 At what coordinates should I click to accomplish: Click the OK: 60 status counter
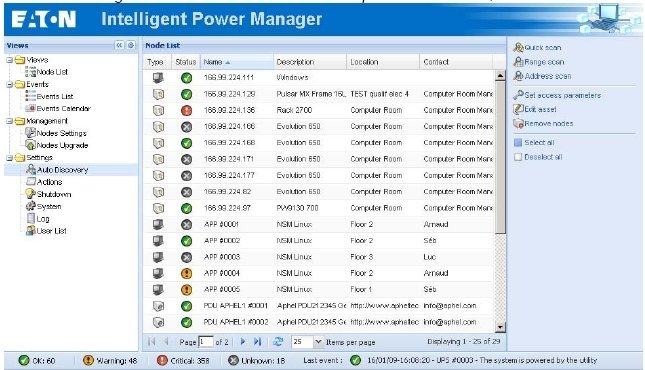(37, 361)
